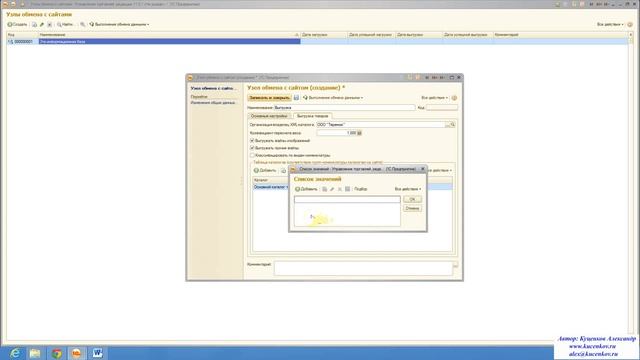Click Создать in the main window toolbar
The height and width of the screenshot is (360, 640).
click(17, 24)
